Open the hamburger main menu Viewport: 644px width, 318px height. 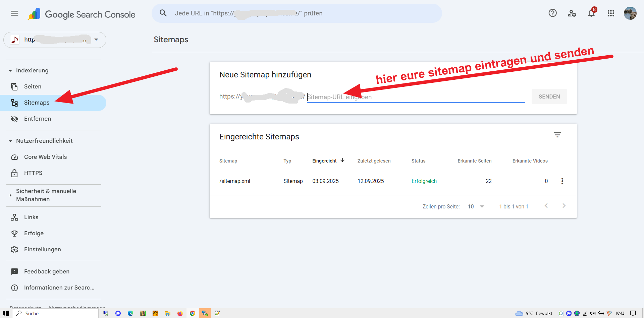[x=14, y=13]
